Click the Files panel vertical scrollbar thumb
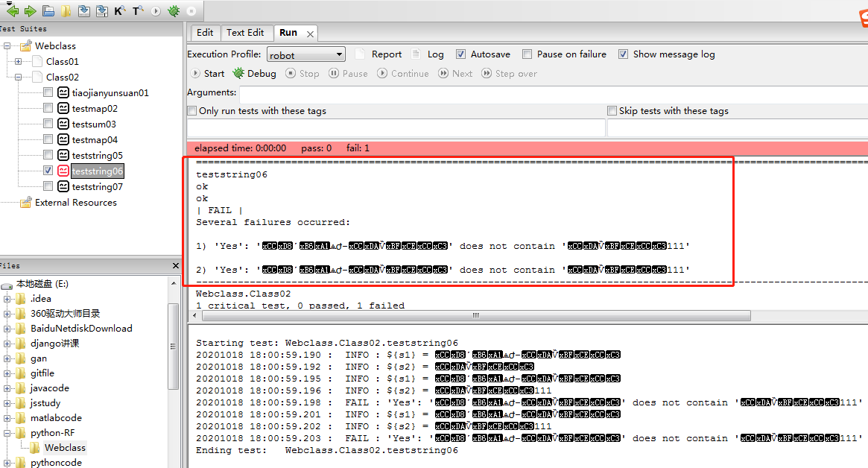The image size is (868, 468). coord(174,346)
